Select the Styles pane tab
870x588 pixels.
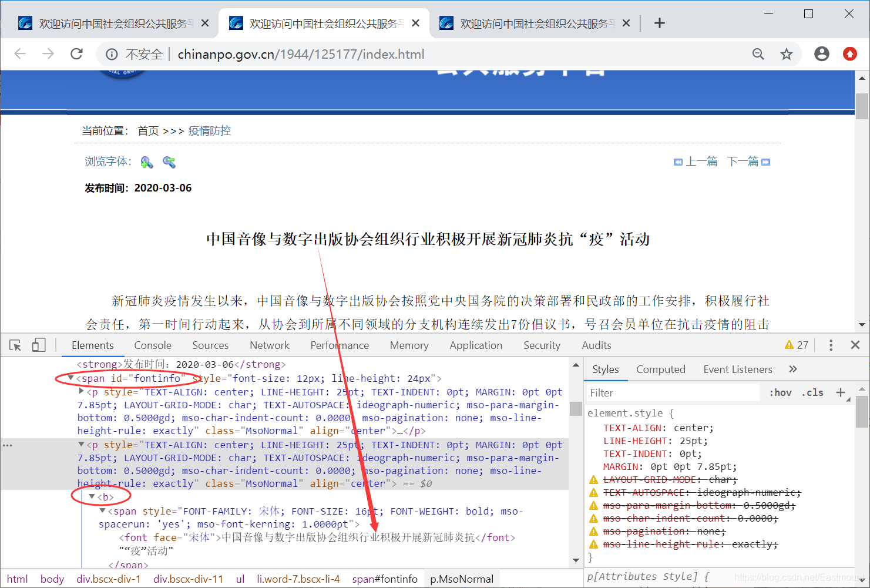tap(605, 369)
